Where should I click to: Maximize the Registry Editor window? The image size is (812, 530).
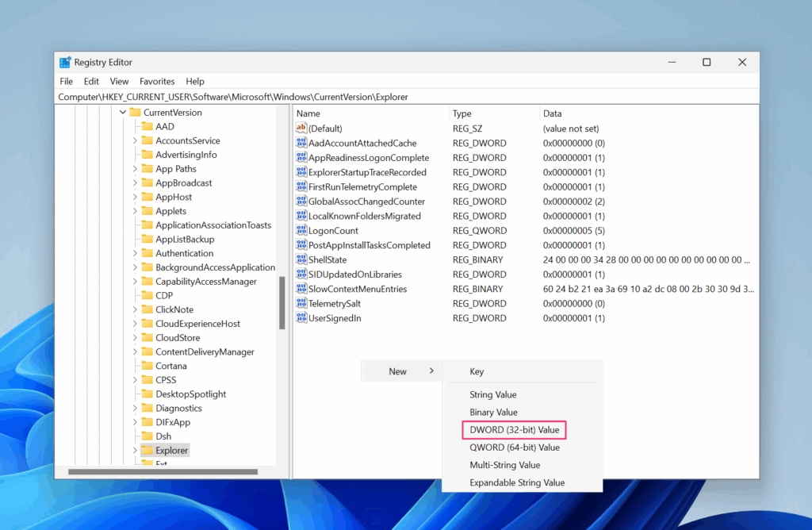[x=707, y=62]
